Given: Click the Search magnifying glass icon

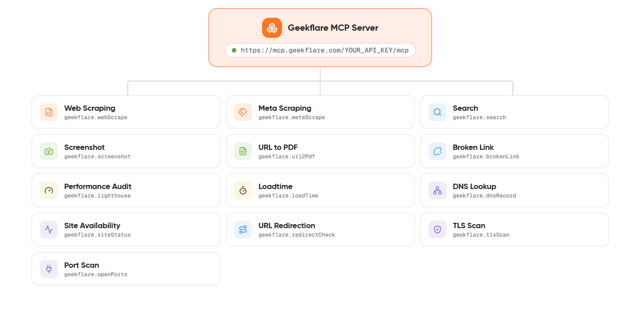Looking at the screenshot, I should (x=437, y=112).
